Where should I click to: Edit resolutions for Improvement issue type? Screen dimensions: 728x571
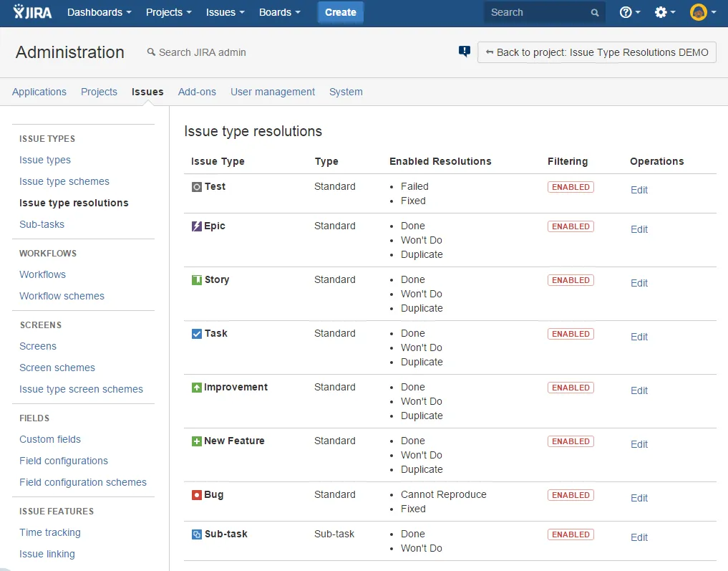639,390
